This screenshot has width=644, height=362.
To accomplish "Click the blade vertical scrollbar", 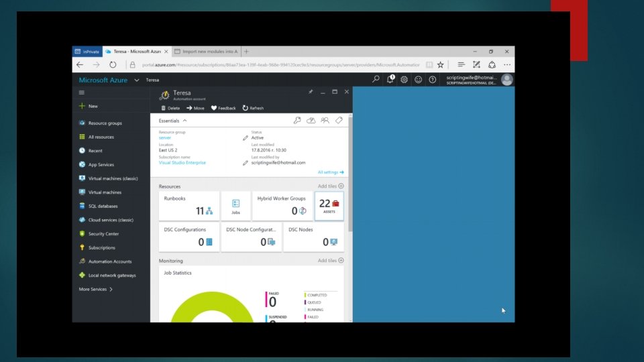I will coord(350,174).
